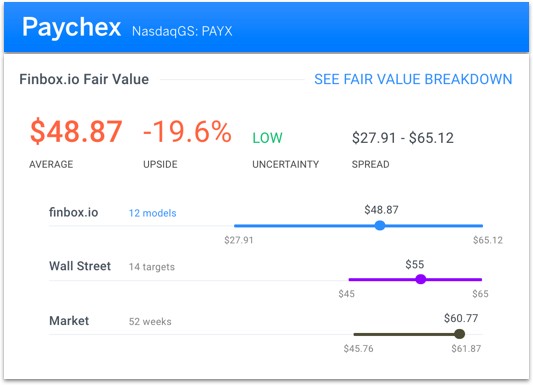Viewport: 533px width, 385px height.
Task: Click the 14 targets text
Action: [x=152, y=267]
